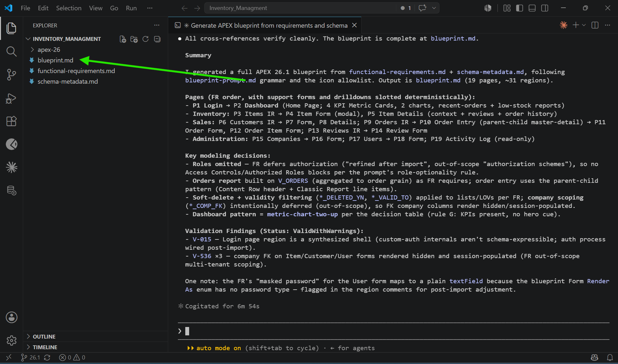Open the Search view in activity bar

12,51
